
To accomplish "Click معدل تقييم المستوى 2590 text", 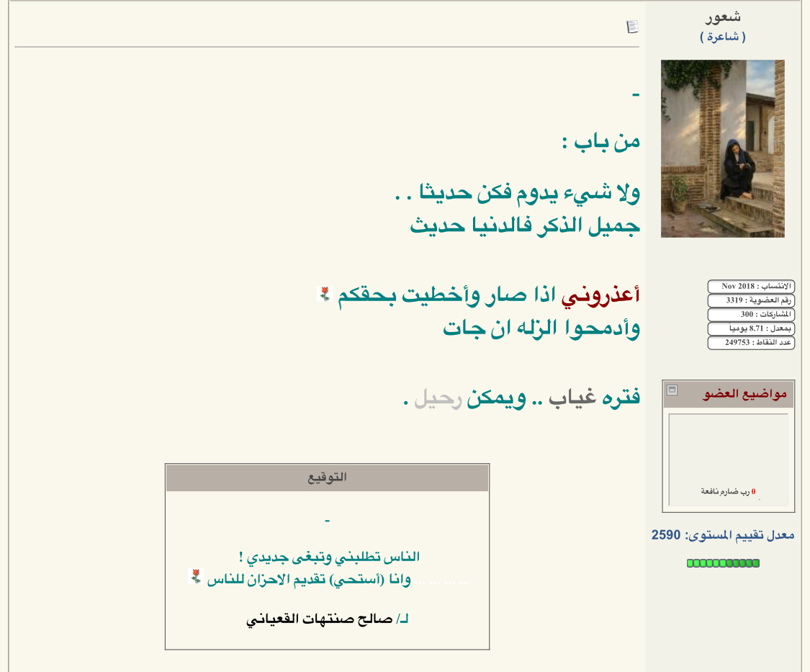I will (x=723, y=535).
